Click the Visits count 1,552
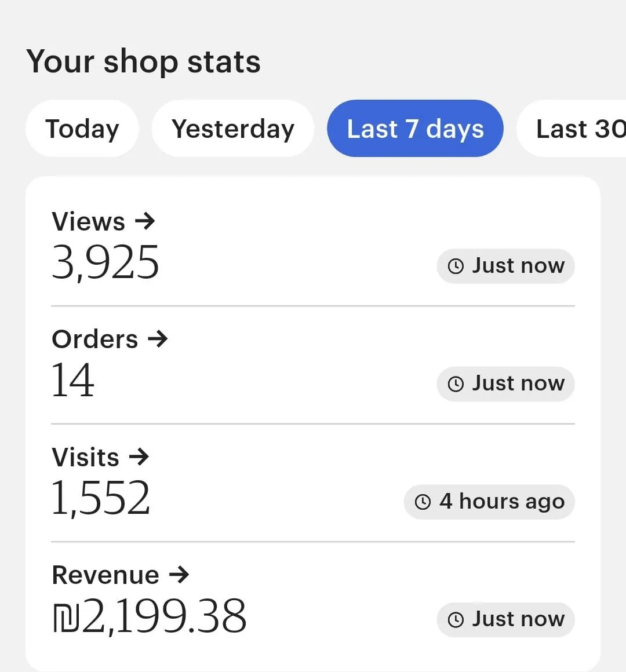The height and width of the screenshot is (672, 626). pyautogui.click(x=101, y=498)
